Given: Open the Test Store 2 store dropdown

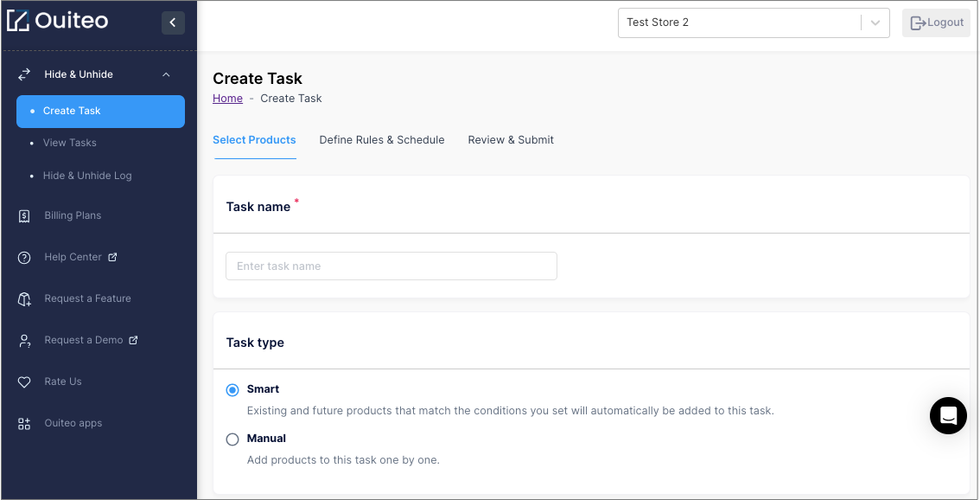Looking at the screenshot, I should click(754, 22).
